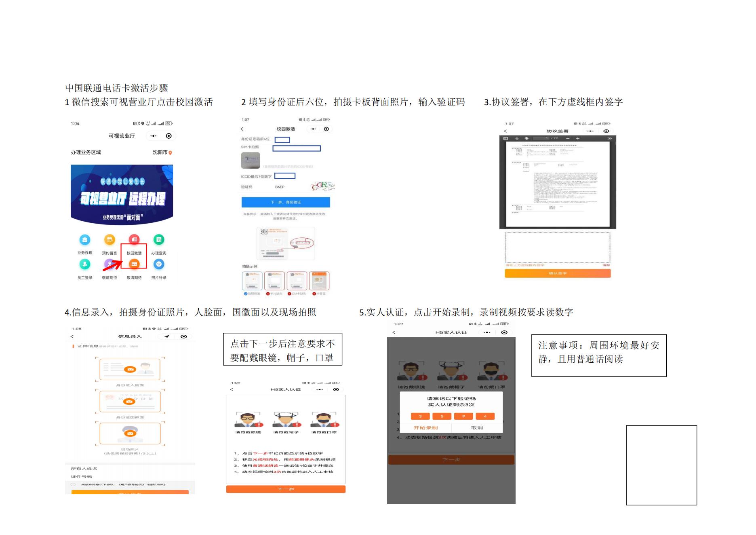Click verification digit 9 in popup
Image resolution: width=756 pixels, height=535 pixels.
[x=463, y=416]
